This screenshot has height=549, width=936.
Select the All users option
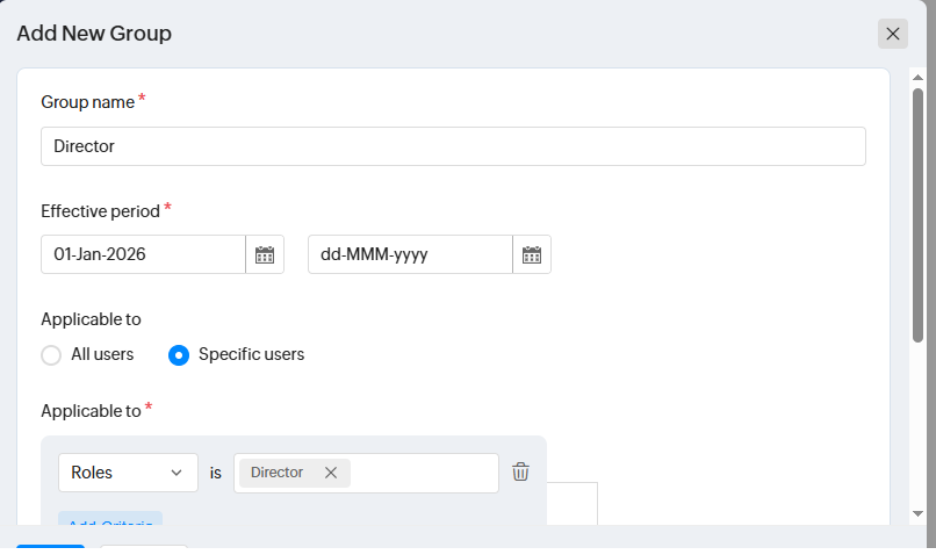pyautogui.click(x=51, y=355)
